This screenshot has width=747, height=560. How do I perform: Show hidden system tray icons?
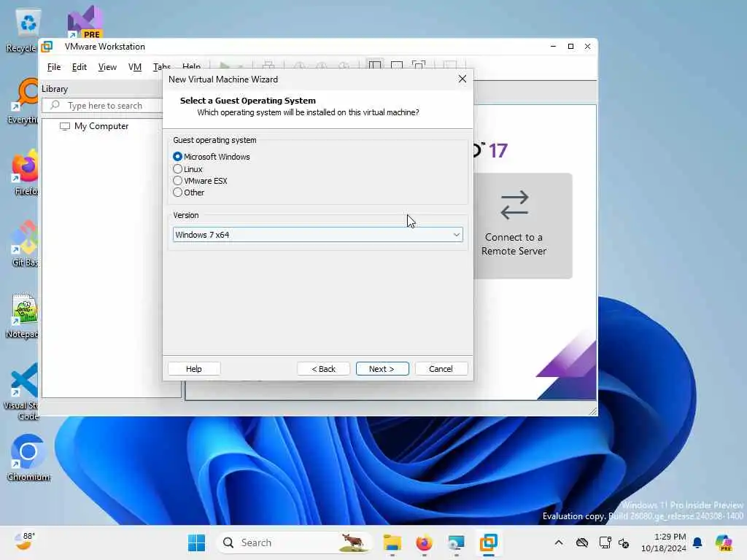click(x=559, y=542)
